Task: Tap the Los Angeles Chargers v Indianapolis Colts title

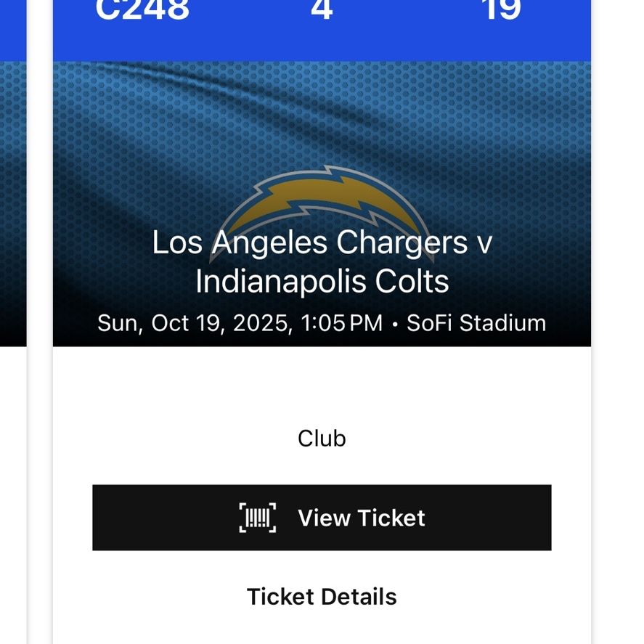Action: (x=322, y=261)
